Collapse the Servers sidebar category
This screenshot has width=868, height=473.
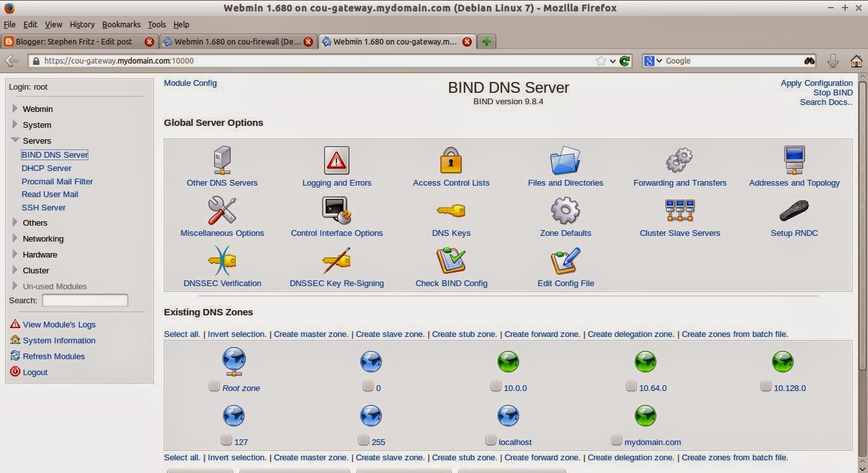click(x=15, y=141)
